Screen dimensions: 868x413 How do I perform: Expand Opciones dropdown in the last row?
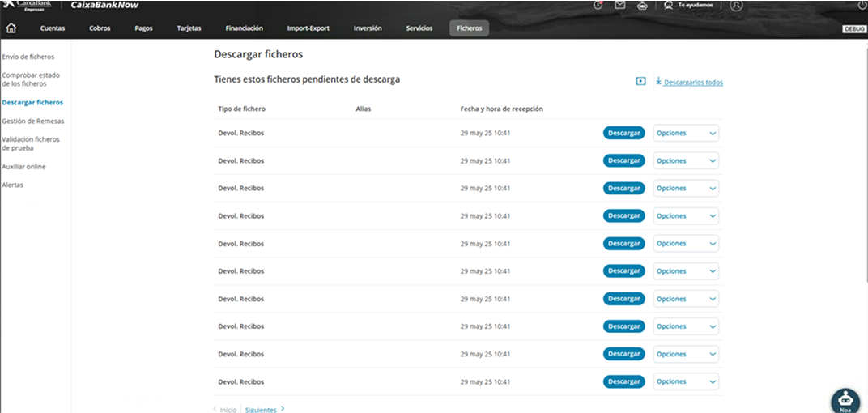click(686, 381)
